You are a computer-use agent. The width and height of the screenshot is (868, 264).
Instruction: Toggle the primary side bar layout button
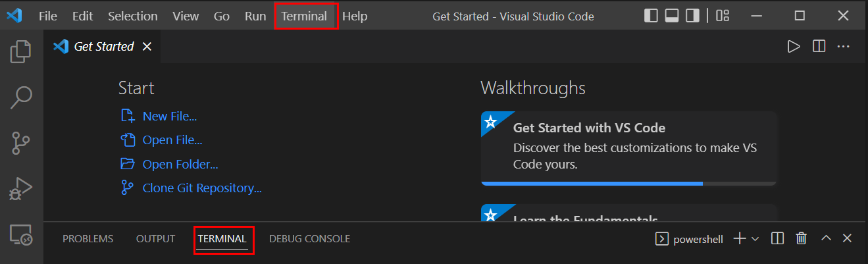pyautogui.click(x=651, y=16)
